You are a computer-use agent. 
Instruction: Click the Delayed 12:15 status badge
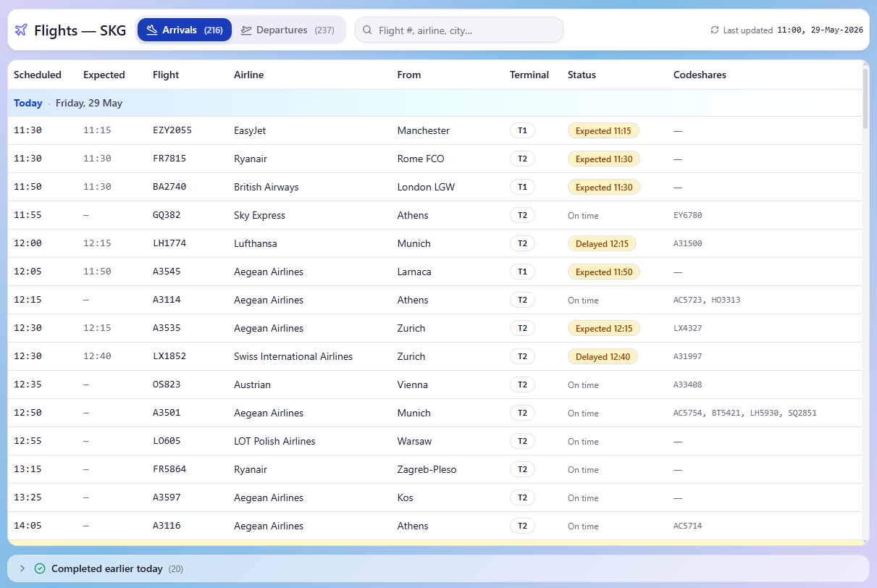[602, 244]
